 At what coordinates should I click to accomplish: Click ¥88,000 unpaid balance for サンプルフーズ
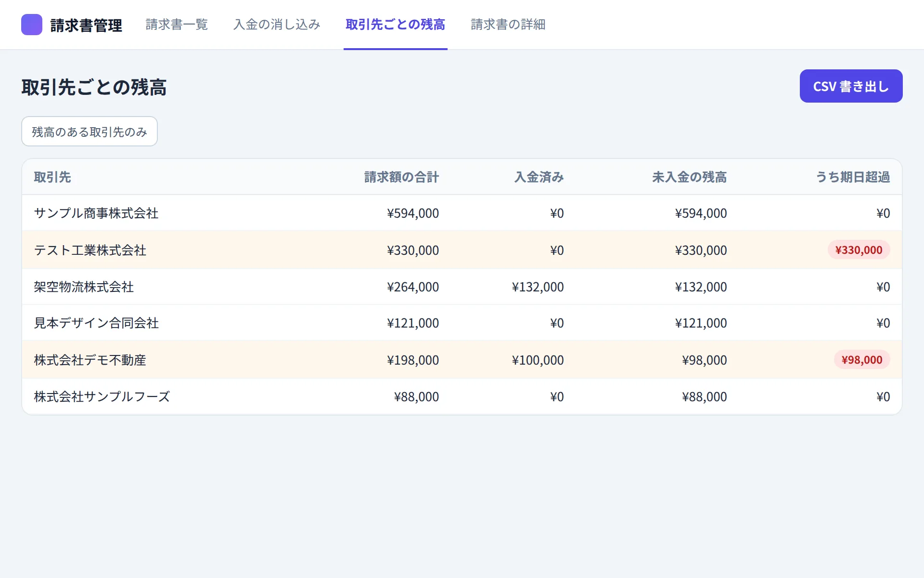point(704,396)
